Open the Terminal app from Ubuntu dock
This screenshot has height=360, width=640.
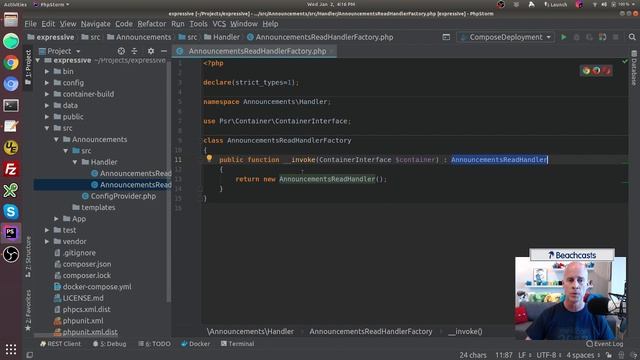point(11,105)
